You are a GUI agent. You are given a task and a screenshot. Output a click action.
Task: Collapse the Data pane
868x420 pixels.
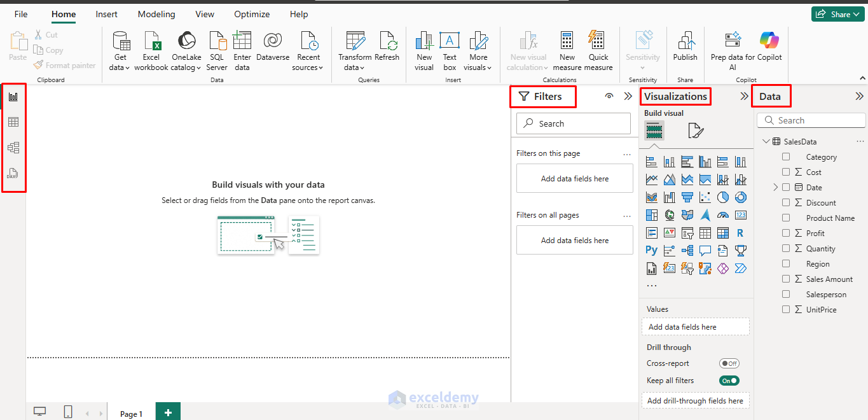click(x=859, y=97)
